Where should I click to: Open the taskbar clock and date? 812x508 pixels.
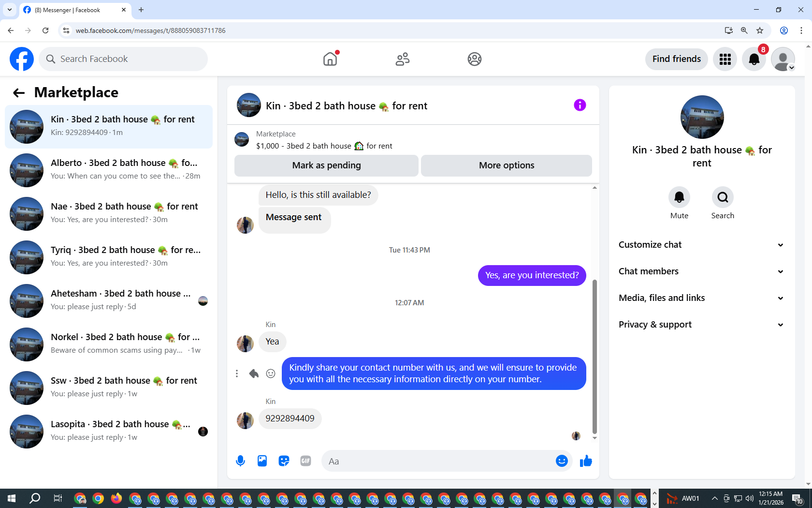coord(771,498)
